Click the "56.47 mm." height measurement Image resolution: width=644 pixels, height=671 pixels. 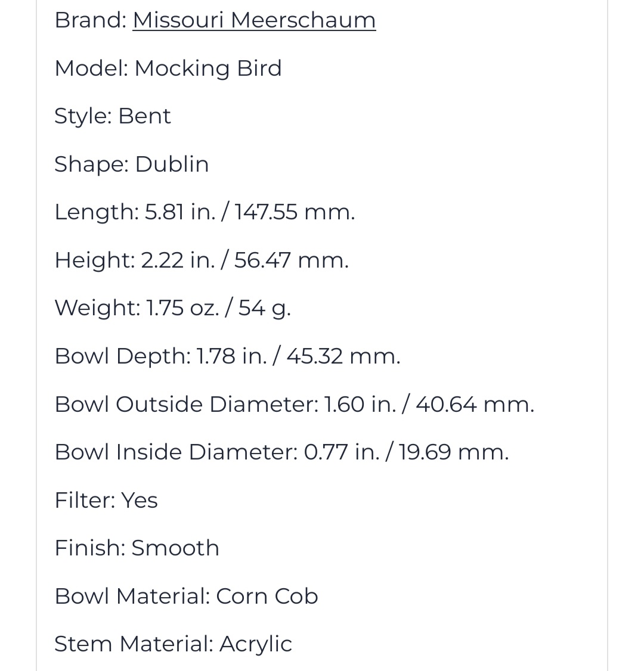click(x=292, y=260)
